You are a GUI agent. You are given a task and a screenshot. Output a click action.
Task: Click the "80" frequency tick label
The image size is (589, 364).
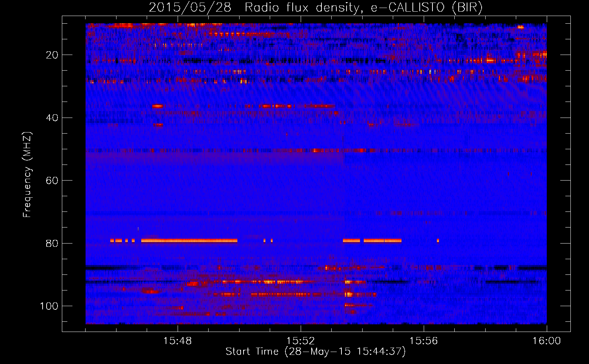pos(52,243)
